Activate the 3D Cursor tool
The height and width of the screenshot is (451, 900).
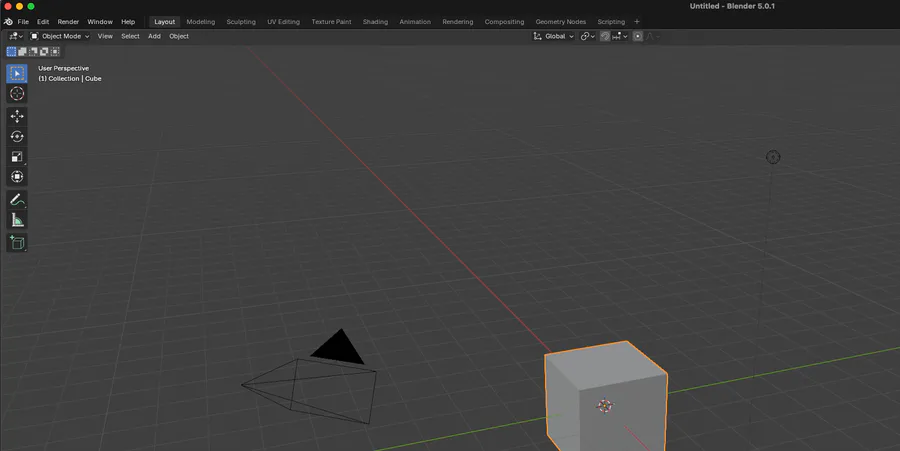[17, 94]
